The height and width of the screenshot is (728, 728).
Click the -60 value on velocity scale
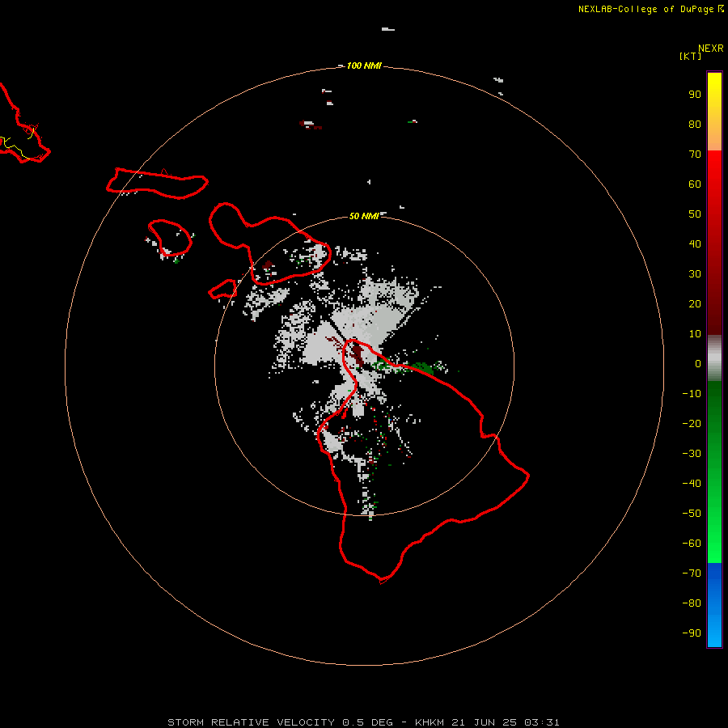[x=692, y=544]
